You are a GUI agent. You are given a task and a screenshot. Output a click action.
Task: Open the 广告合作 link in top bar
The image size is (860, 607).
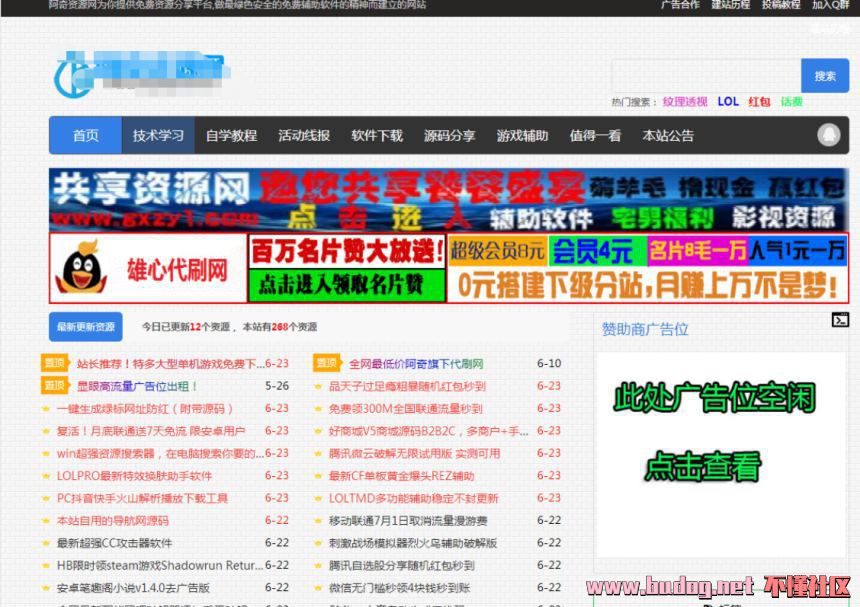[x=680, y=5]
